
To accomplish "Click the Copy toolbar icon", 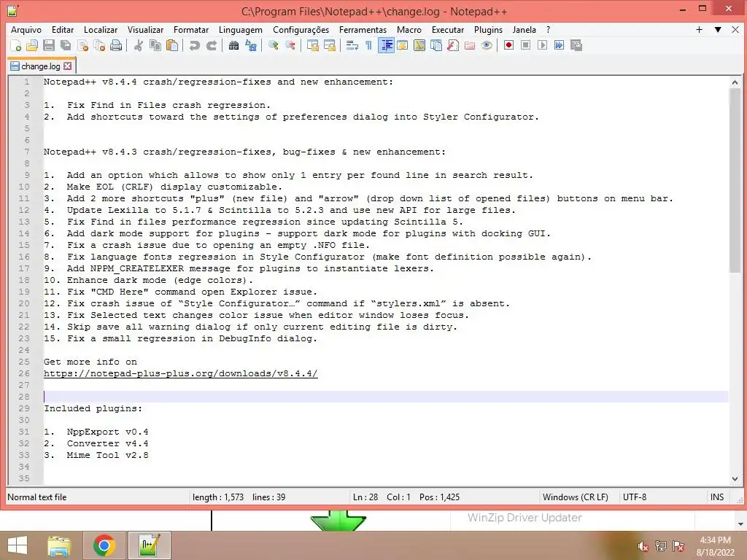I will click(x=155, y=45).
